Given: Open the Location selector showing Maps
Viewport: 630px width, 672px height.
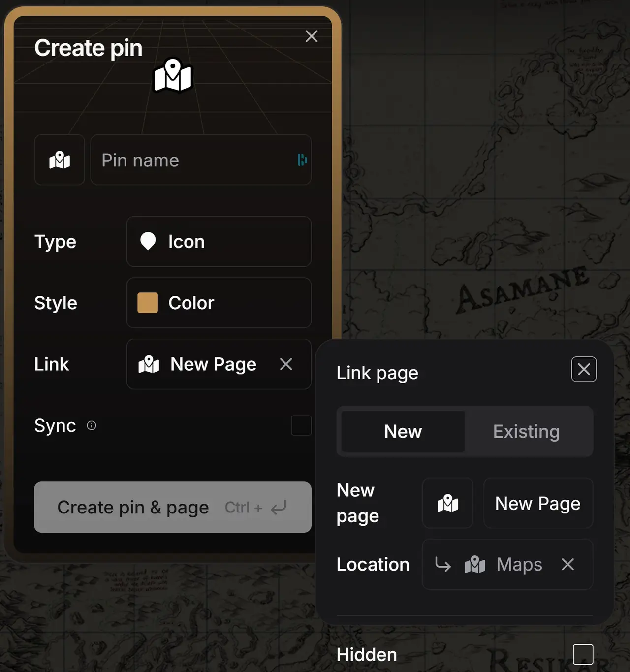Looking at the screenshot, I should pos(507,564).
